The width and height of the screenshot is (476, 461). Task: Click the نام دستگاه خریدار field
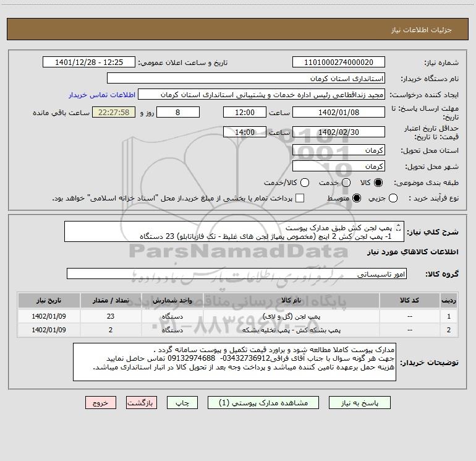point(246,79)
